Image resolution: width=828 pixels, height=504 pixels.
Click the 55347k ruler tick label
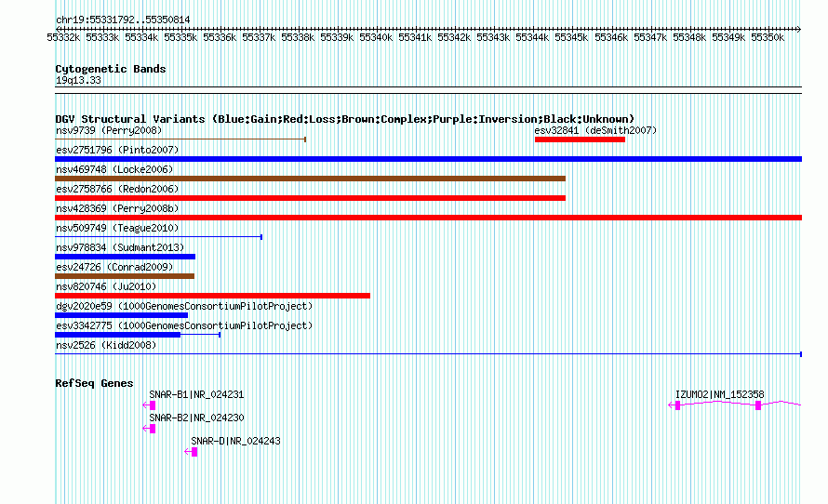[650, 38]
